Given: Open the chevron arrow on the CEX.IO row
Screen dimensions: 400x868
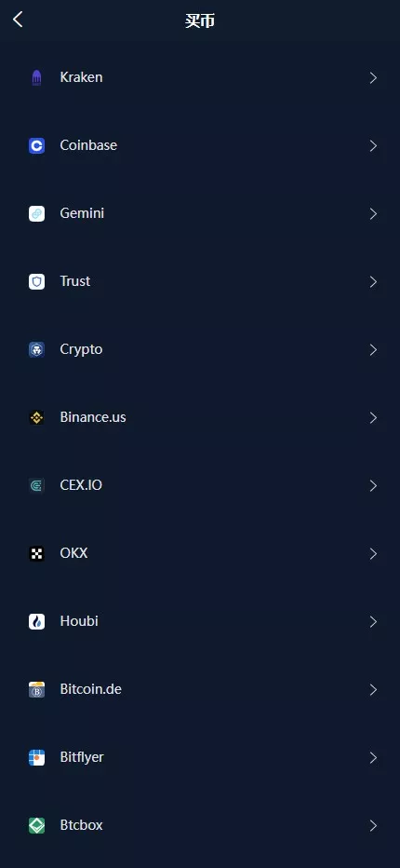Looking at the screenshot, I should coord(373,486).
